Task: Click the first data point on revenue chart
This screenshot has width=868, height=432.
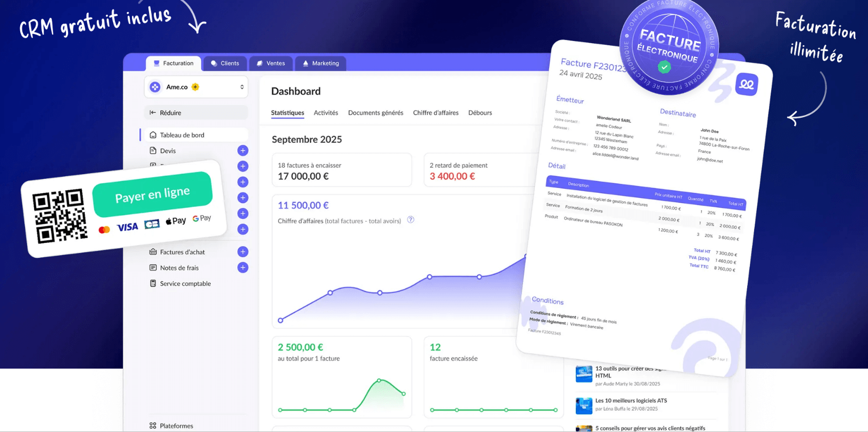Action: (280, 320)
